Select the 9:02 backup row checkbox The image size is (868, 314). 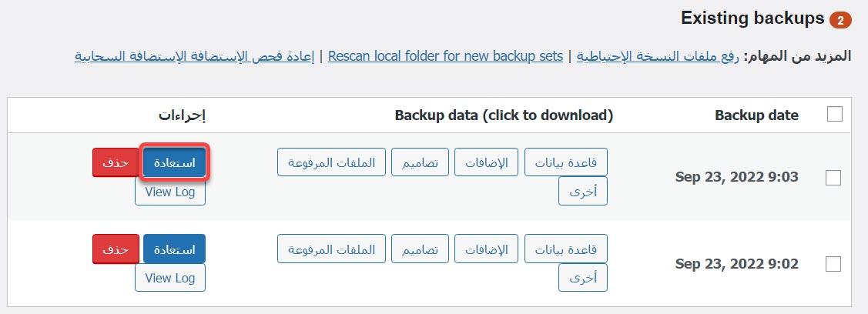833,264
